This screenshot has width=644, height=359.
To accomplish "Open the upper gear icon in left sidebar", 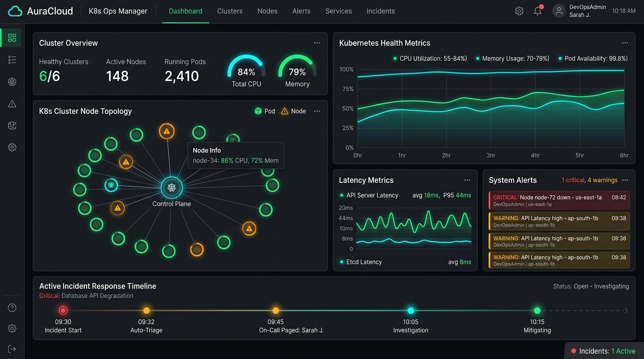I will point(12,147).
